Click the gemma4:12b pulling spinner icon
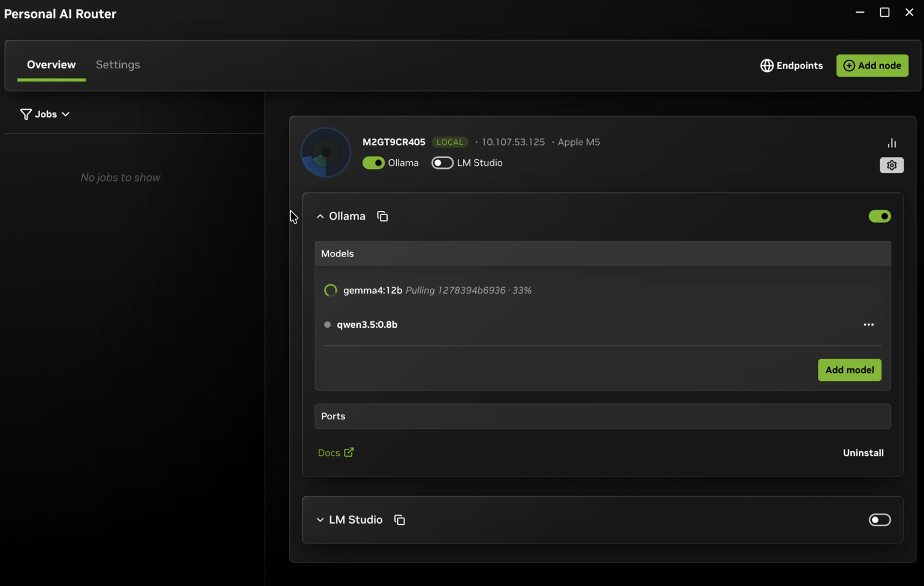Viewport: 924px width, 586px height. [330, 291]
